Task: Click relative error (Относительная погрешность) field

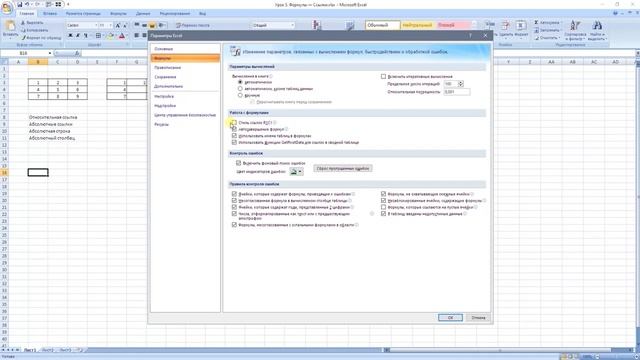Action: pyautogui.click(x=457, y=92)
